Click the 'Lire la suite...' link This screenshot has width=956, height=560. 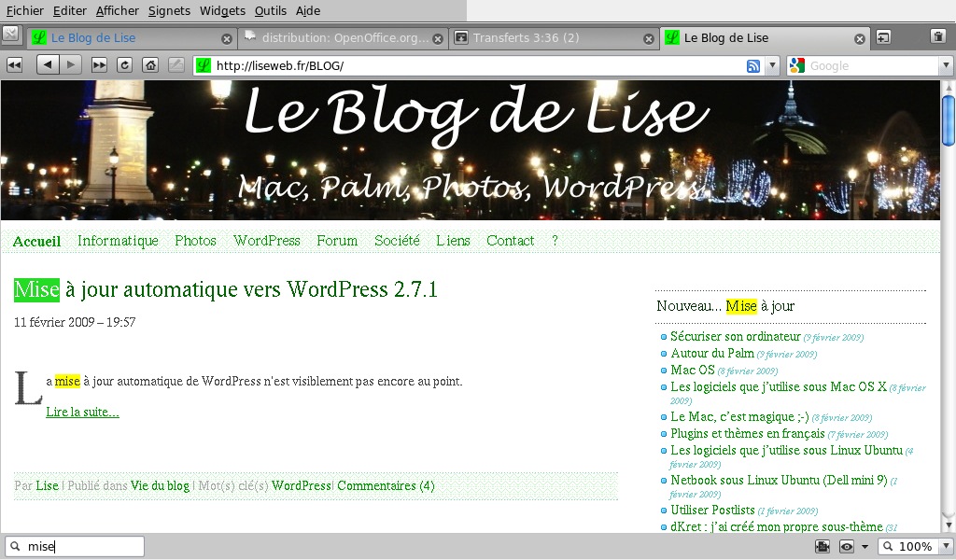(x=82, y=412)
